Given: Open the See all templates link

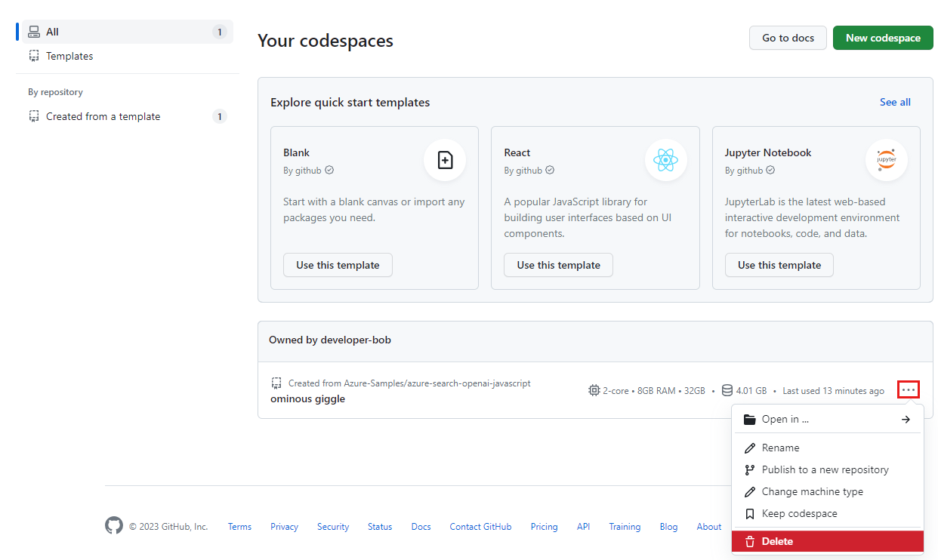Looking at the screenshot, I should click(x=895, y=101).
